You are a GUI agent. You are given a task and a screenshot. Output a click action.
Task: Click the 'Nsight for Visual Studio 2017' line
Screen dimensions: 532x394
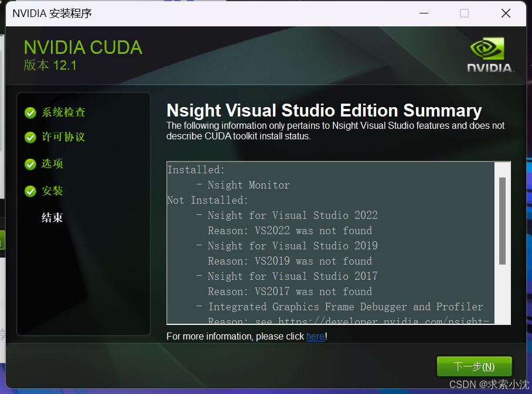point(292,276)
